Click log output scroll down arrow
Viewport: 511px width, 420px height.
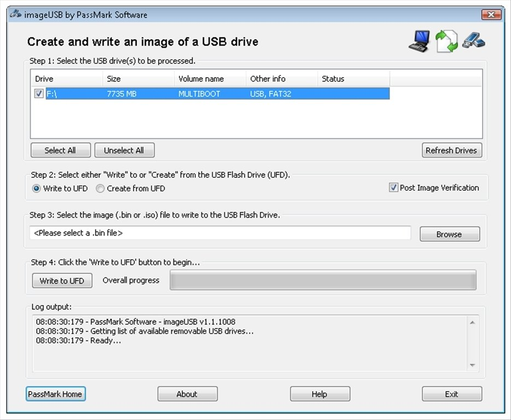[x=472, y=365]
